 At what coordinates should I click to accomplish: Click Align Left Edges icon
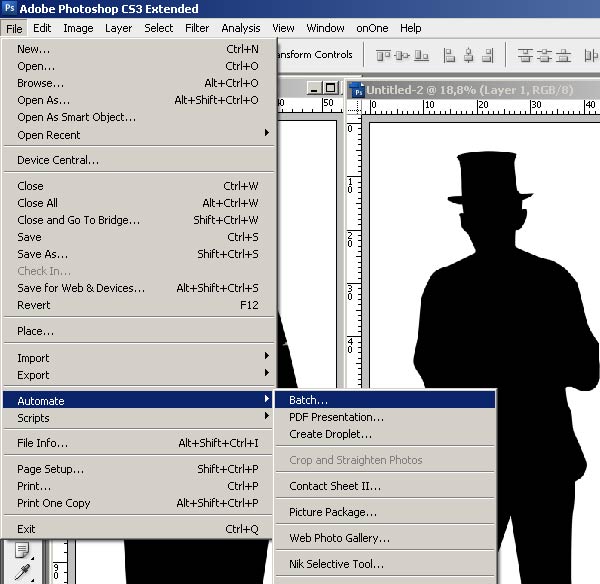(449, 55)
